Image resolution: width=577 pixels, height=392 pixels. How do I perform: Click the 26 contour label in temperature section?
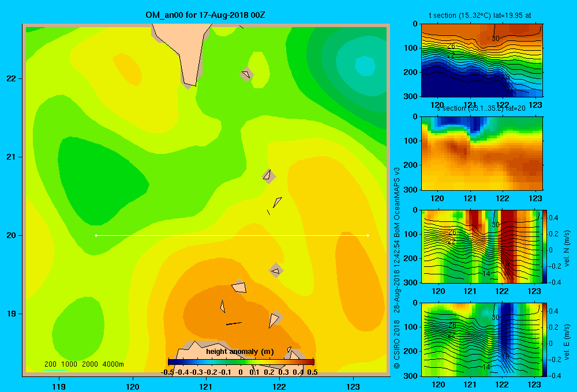coord(451,46)
